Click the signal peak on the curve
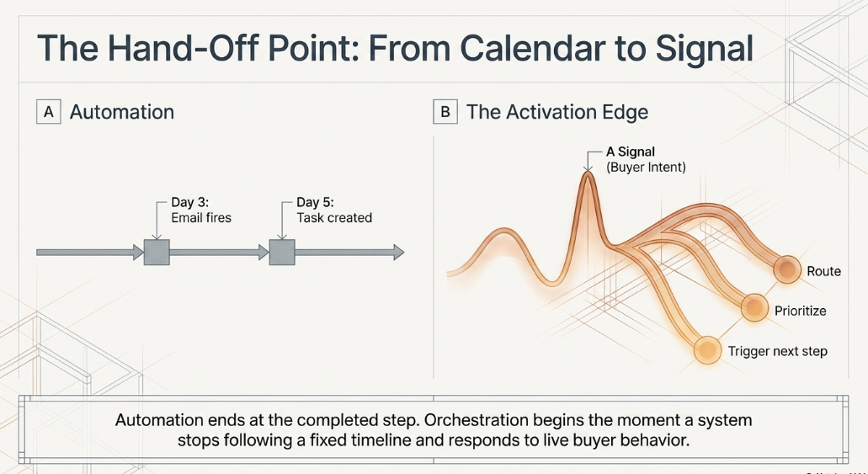The height and width of the screenshot is (474, 868). (588, 177)
